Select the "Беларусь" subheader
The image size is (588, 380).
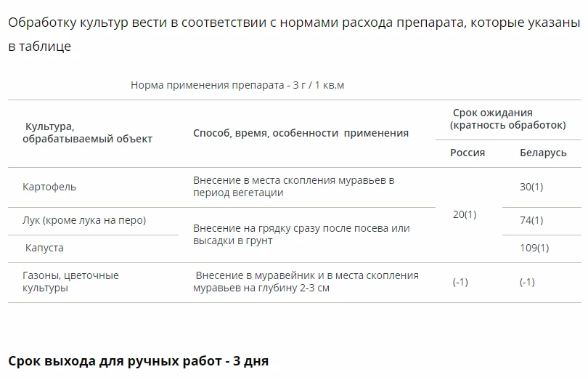pos(543,153)
